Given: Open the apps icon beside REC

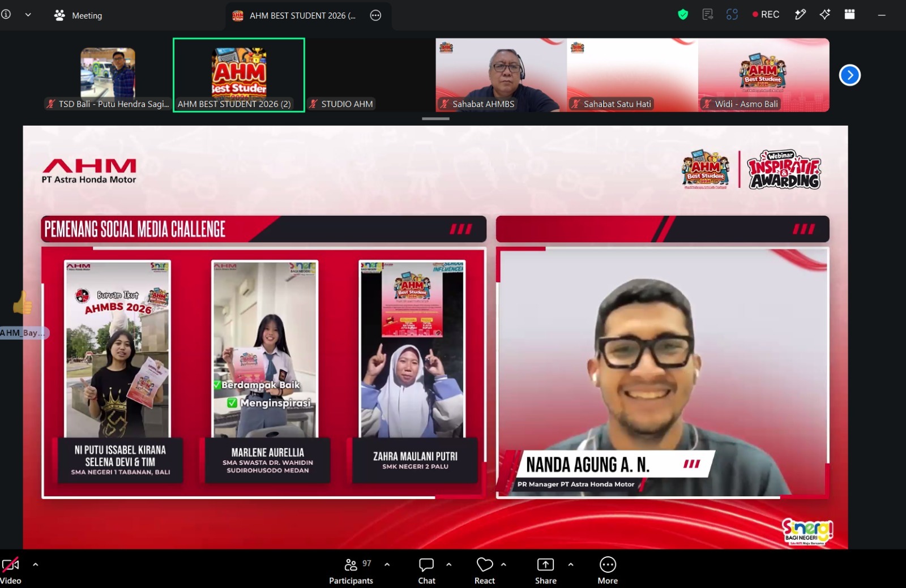Looking at the screenshot, I should coord(732,15).
